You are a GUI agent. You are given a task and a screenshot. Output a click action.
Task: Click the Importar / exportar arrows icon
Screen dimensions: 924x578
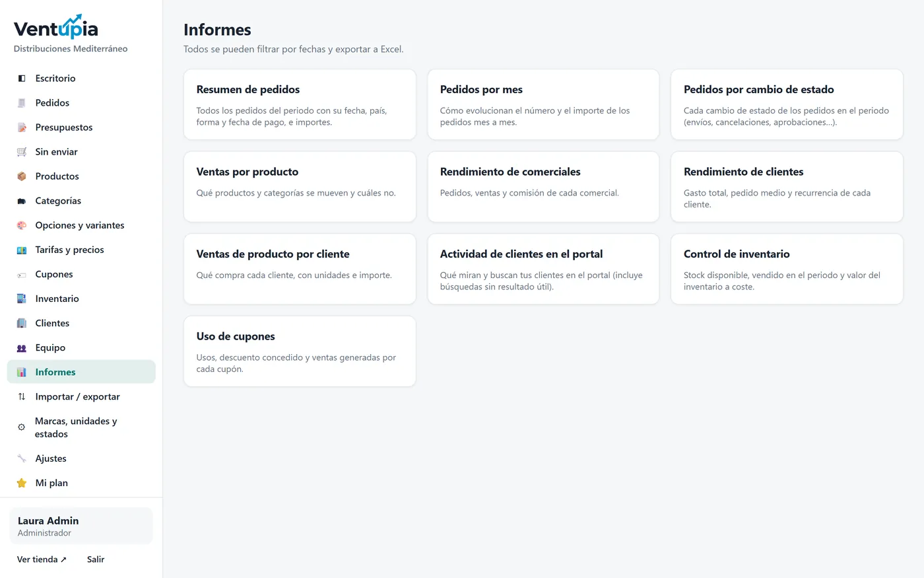click(x=22, y=396)
